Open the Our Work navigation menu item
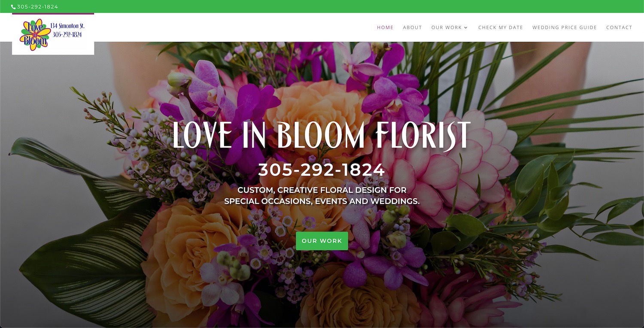The height and width of the screenshot is (328, 644). [x=447, y=27]
